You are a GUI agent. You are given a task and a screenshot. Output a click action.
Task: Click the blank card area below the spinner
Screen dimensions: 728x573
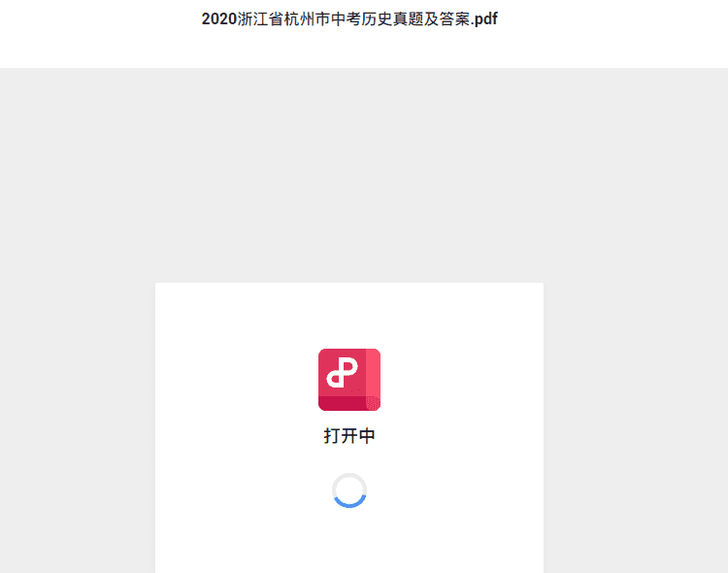[349, 541]
